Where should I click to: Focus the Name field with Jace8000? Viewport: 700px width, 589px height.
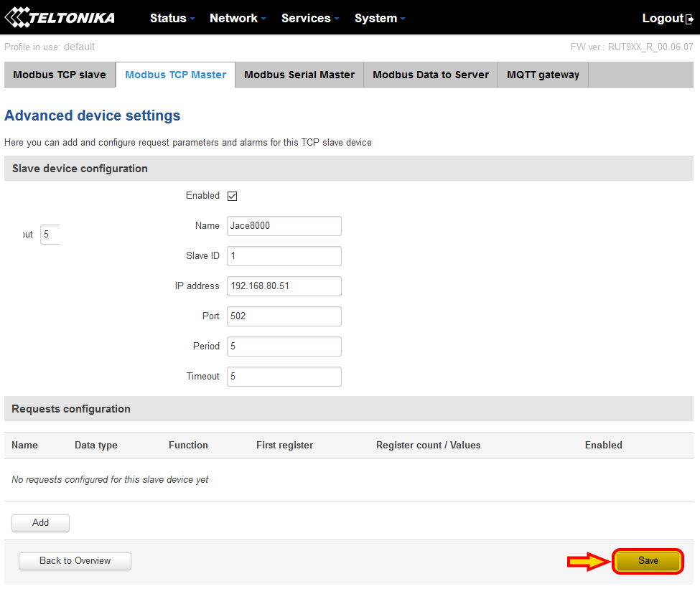pos(284,226)
